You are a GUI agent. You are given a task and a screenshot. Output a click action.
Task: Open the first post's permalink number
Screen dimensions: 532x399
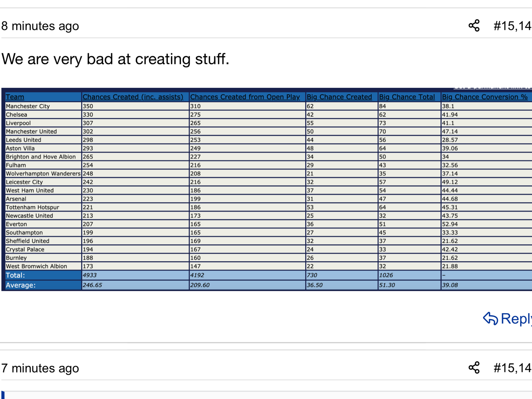[513, 26]
